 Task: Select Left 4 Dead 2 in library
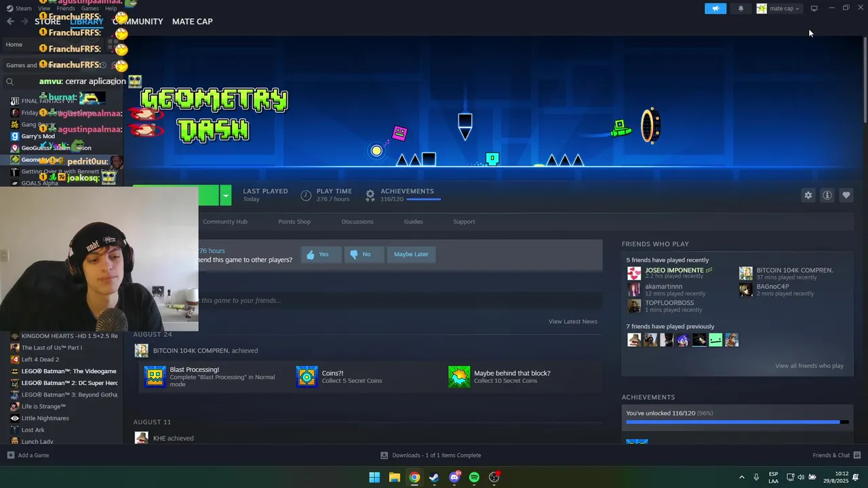(40, 359)
